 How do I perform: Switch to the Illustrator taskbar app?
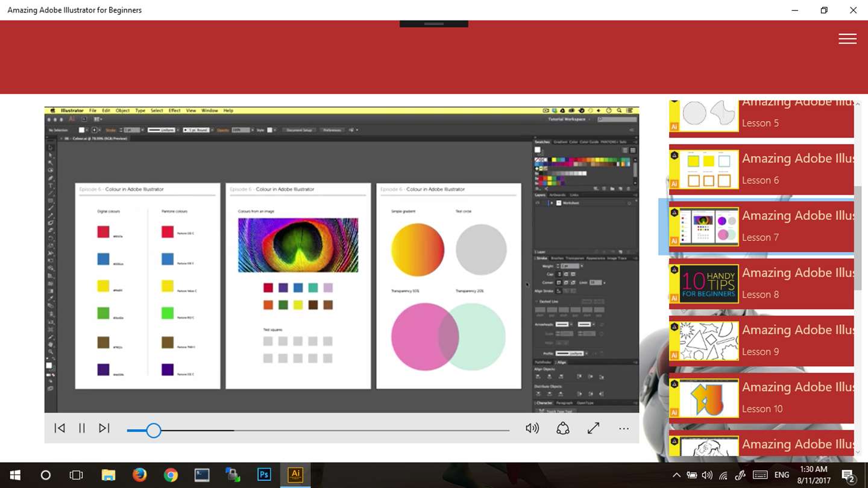click(295, 475)
